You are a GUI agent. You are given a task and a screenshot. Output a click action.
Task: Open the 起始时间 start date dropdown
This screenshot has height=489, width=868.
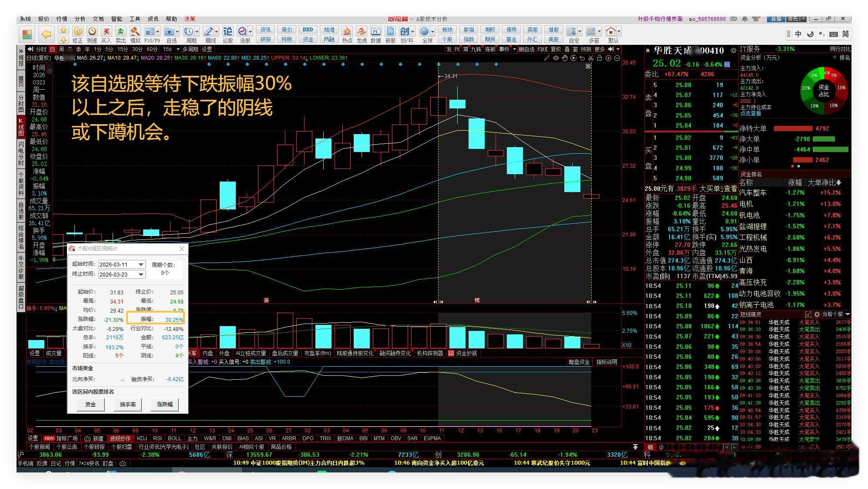(141, 265)
